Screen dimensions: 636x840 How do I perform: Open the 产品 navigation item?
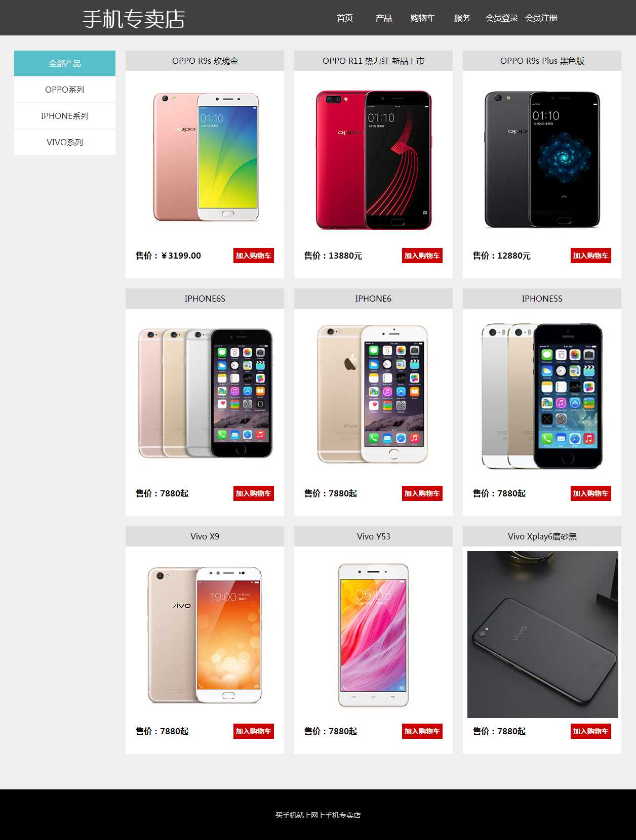[384, 18]
